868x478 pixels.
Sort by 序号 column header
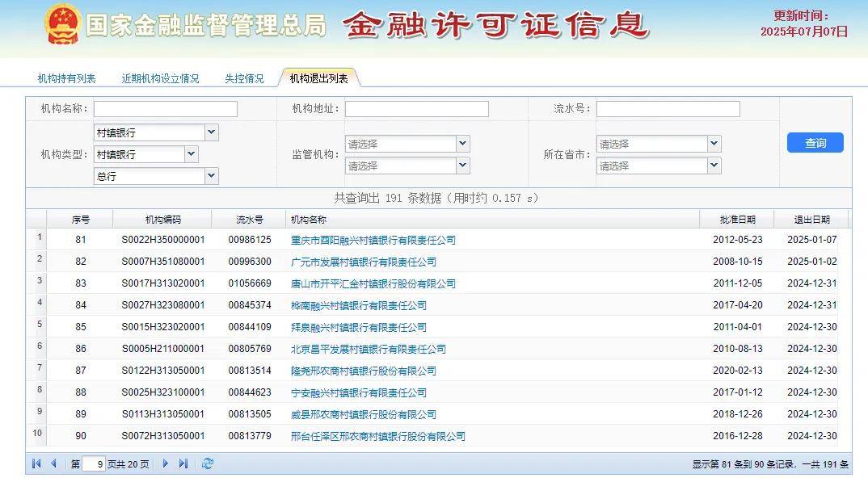click(x=80, y=220)
